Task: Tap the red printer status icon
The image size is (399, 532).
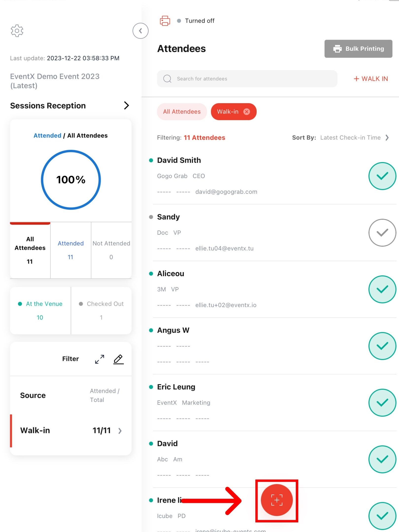Action: [x=165, y=21]
